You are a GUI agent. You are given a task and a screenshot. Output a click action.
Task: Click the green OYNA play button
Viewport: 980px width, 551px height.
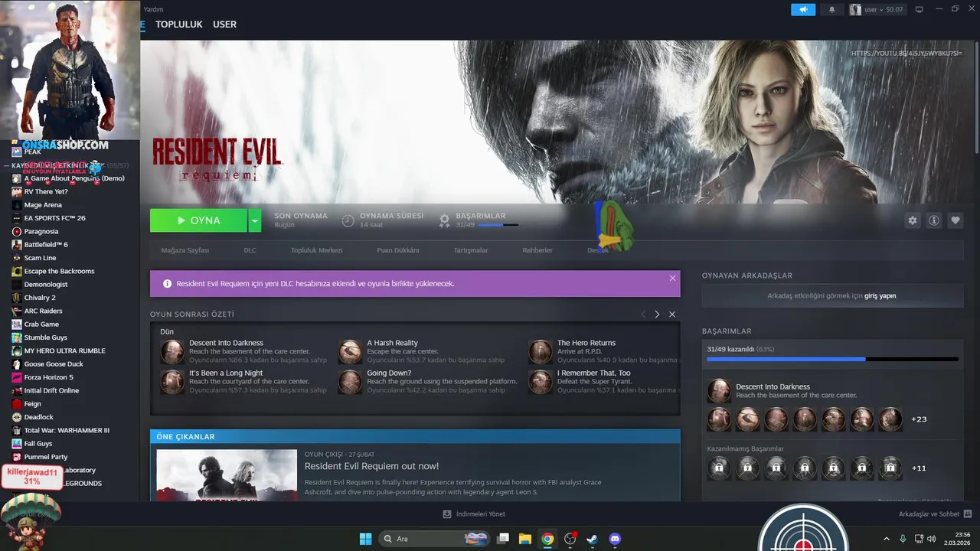click(x=198, y=220)
